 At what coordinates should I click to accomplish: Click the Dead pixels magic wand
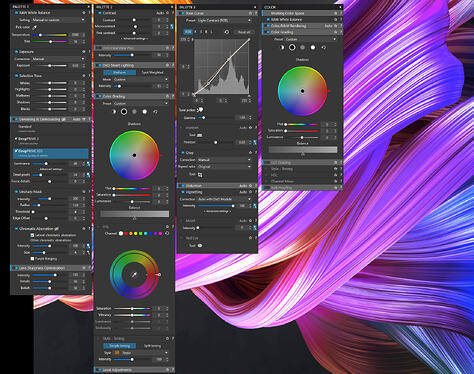88,174
